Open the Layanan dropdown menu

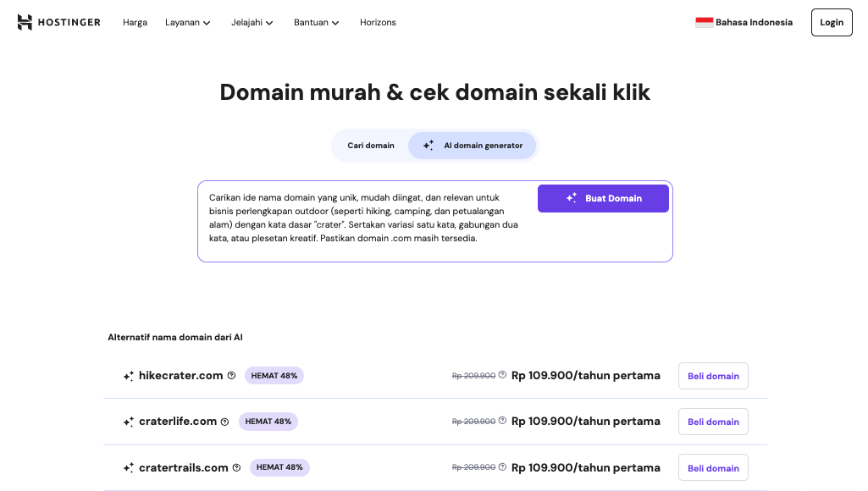(187, 22)
